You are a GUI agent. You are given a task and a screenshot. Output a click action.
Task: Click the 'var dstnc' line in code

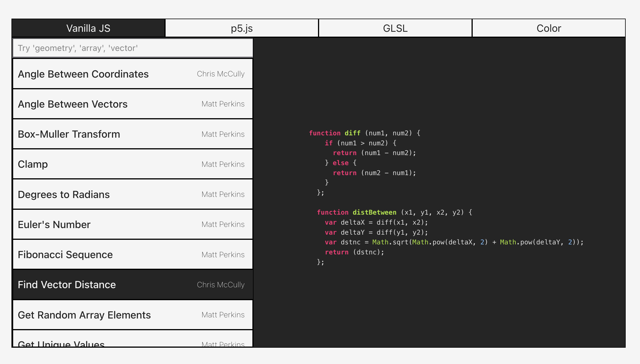tap(454, 242)
